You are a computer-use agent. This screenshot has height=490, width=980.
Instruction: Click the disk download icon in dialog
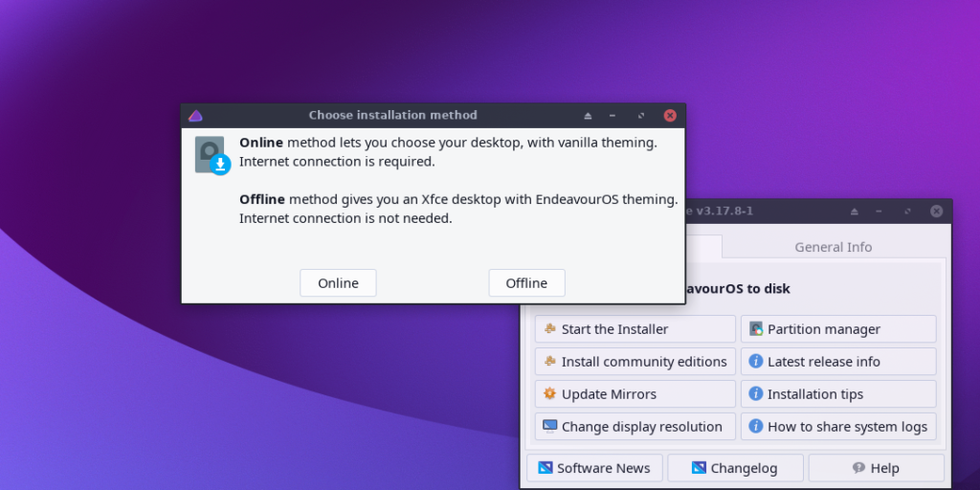pos(212,156)
